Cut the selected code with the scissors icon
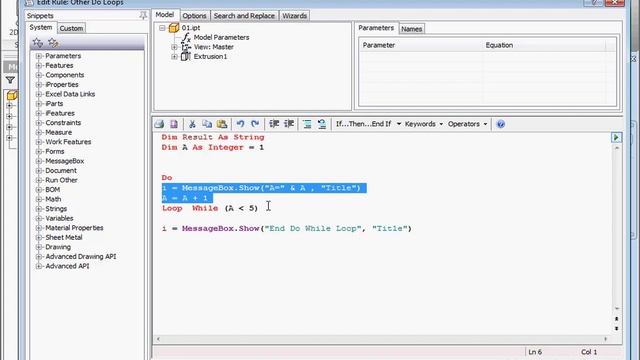640x360 pixels. 192,124
